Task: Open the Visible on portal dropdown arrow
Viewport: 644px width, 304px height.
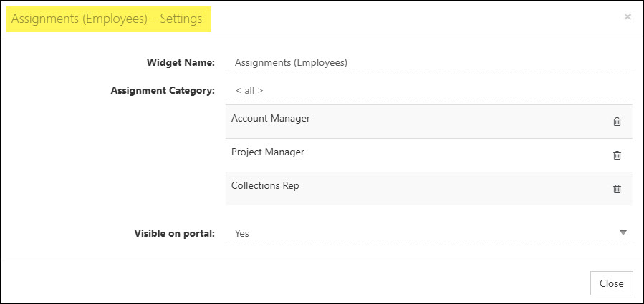Action: pos(623,233)
